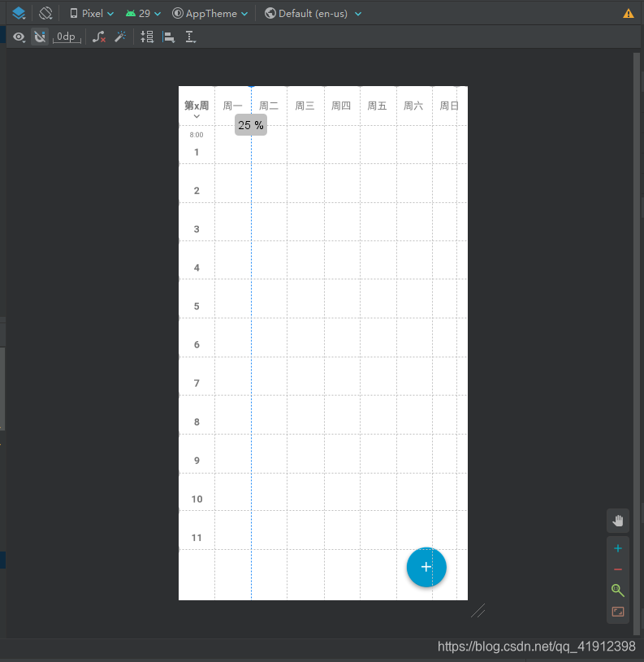This screenshot has width=644, height=662.
Task: Click the blue vertical guideline handle
Action: pos(251,87)
